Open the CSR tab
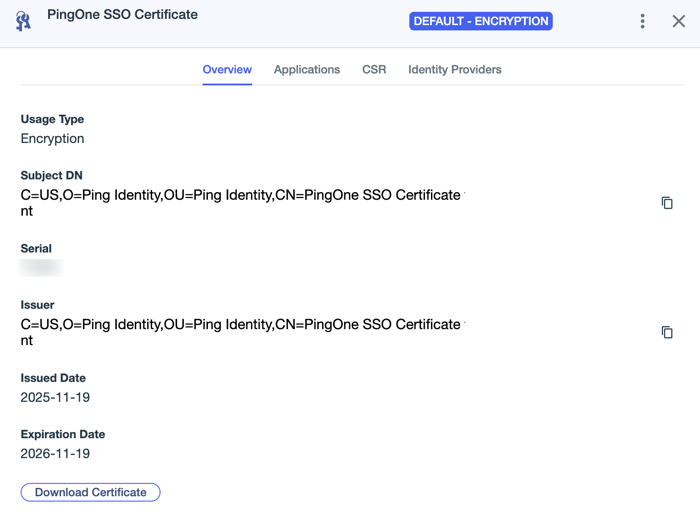The image size is (700, 528). click(374, 70)
